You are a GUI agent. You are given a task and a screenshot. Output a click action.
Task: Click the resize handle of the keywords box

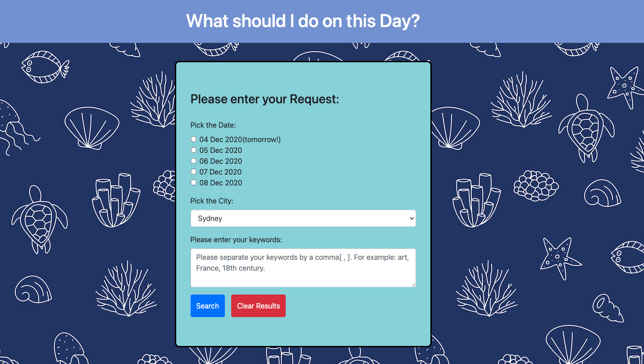click(413, 285)
